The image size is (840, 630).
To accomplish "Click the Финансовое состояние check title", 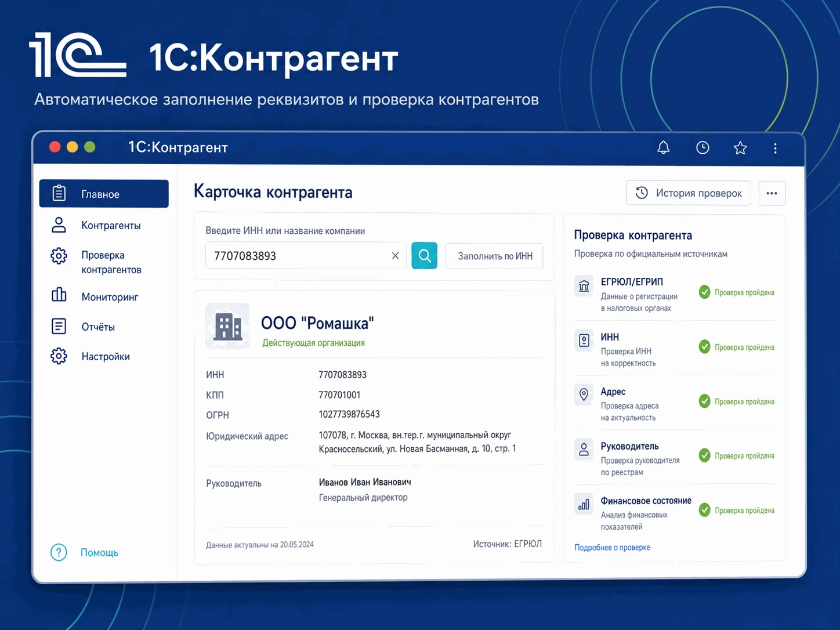I will (x=646, y=501).
